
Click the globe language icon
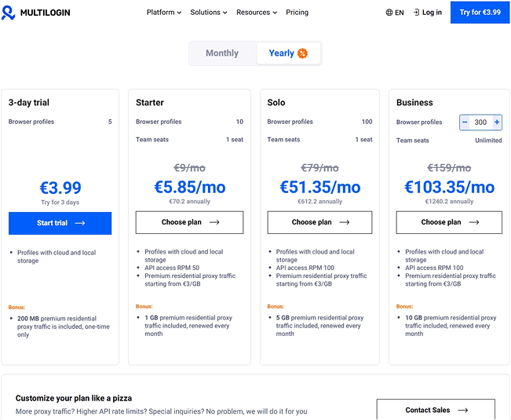389,13
